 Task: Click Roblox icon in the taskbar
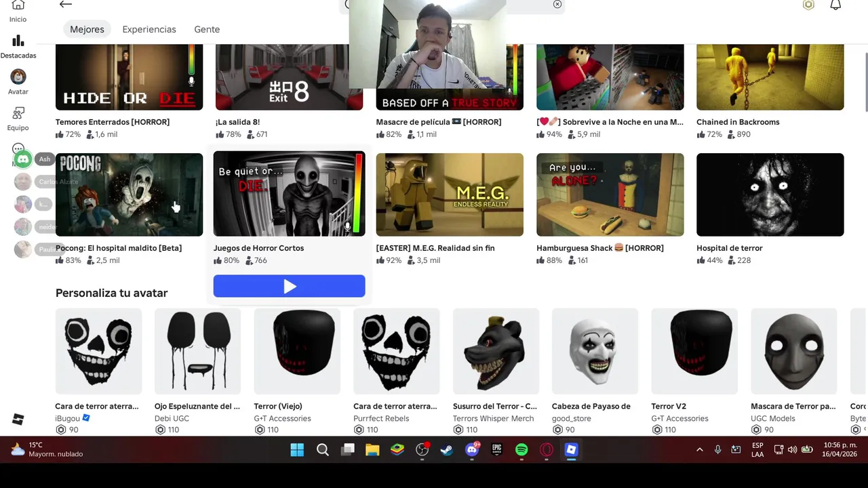click(571, 449)
